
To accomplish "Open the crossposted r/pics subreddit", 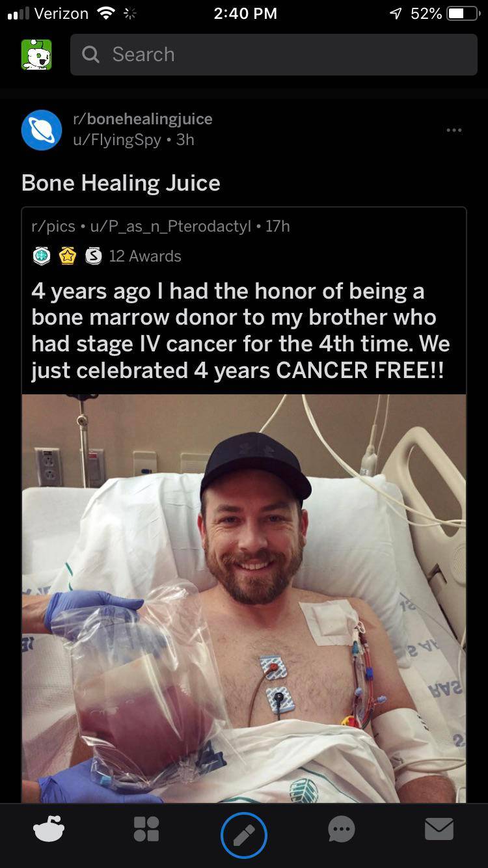I will [x=53, y=226].
